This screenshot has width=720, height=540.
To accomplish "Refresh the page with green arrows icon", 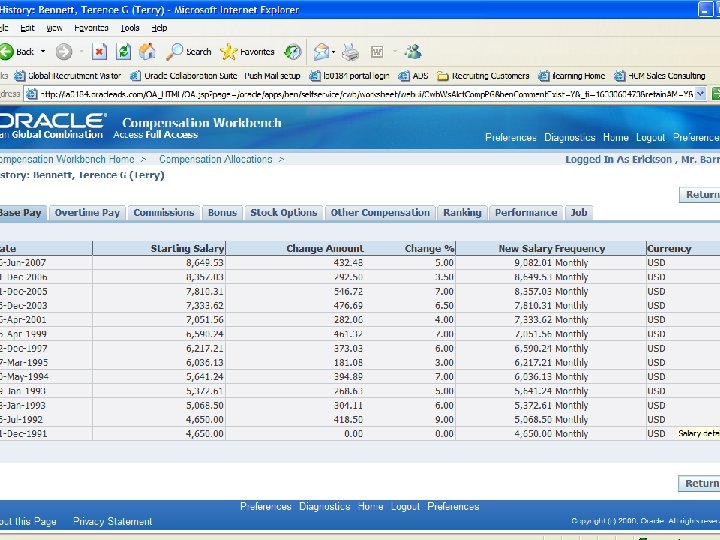I will click(x=123, y=51).
